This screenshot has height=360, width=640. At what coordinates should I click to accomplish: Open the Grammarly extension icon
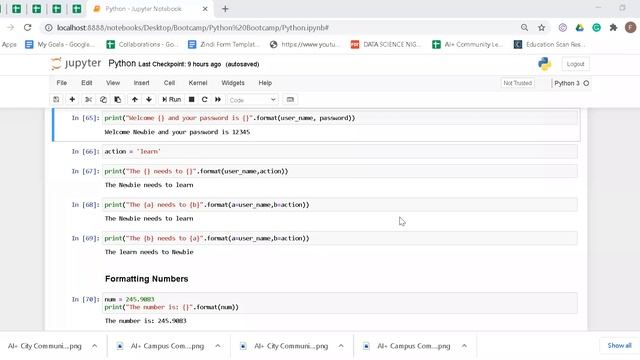596,28
